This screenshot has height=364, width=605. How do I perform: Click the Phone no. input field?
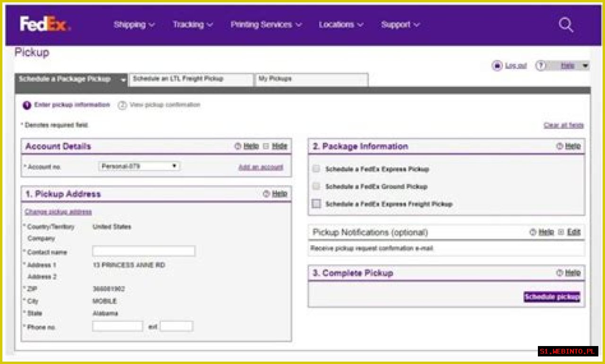point(118,326)
